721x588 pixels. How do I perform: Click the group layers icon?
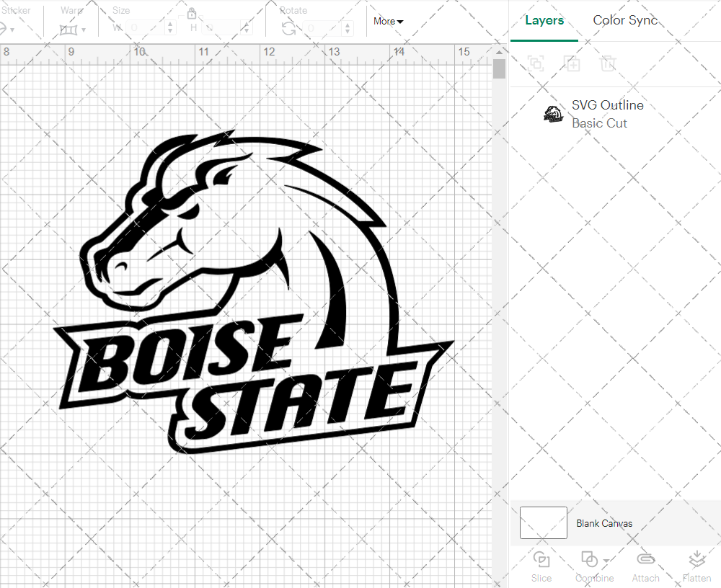coord(536,63)
